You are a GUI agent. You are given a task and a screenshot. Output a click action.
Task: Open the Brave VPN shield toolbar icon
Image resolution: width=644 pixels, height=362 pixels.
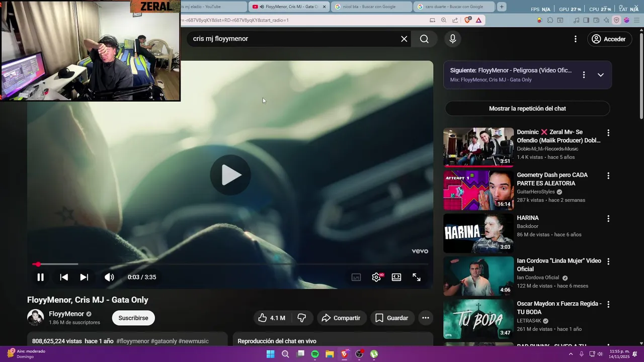pyautogui.click(x=616, y=20)
